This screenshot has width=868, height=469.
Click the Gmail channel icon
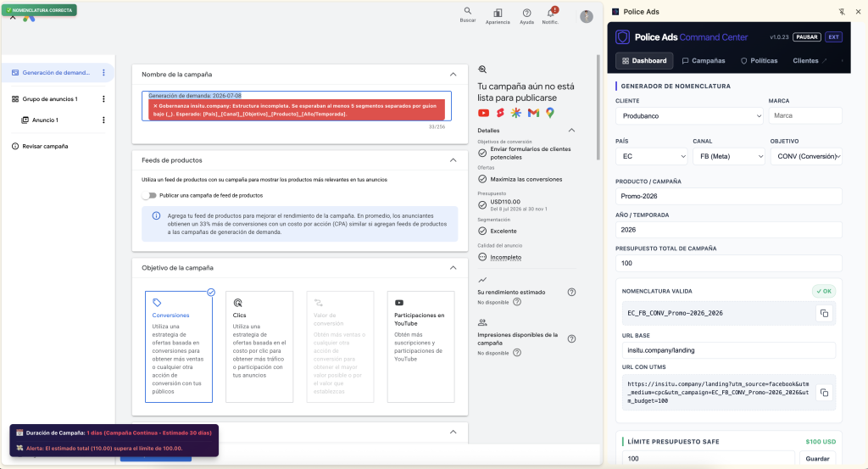coord(533,113)
